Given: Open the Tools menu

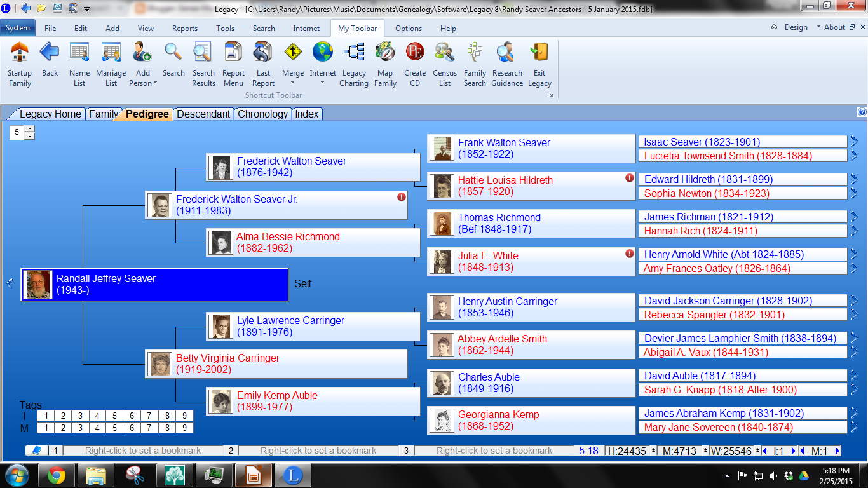Looking at the screenshot, I should tap(225, 29).
